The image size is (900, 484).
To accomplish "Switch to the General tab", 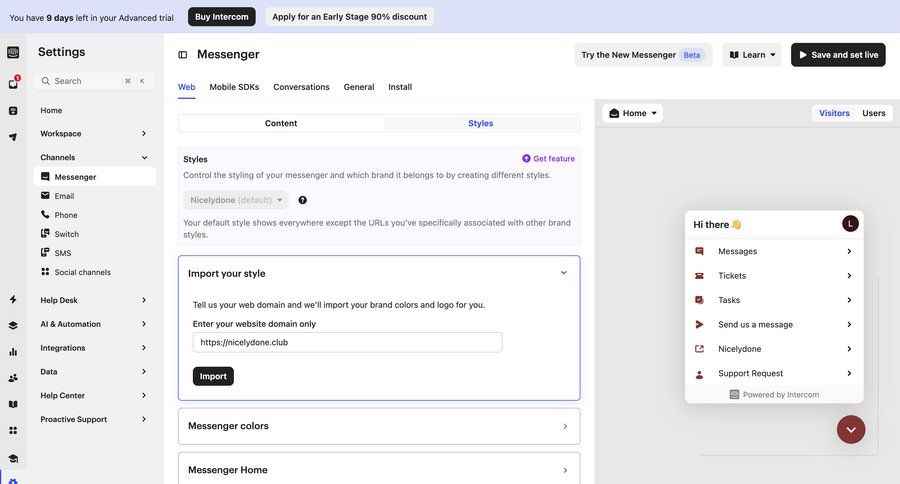I will coord(359,87).
